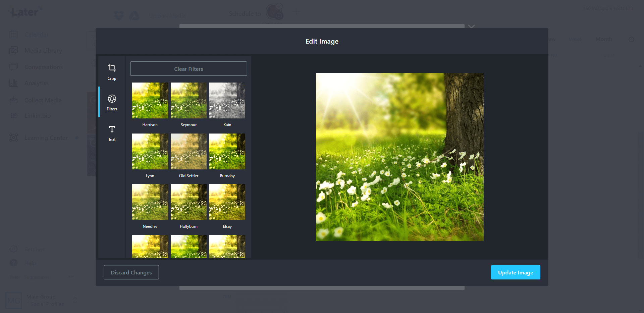This screenshot has height=313, width=644.
Task: Click the chevron above the dialog
Action: [x=472, y=27]
